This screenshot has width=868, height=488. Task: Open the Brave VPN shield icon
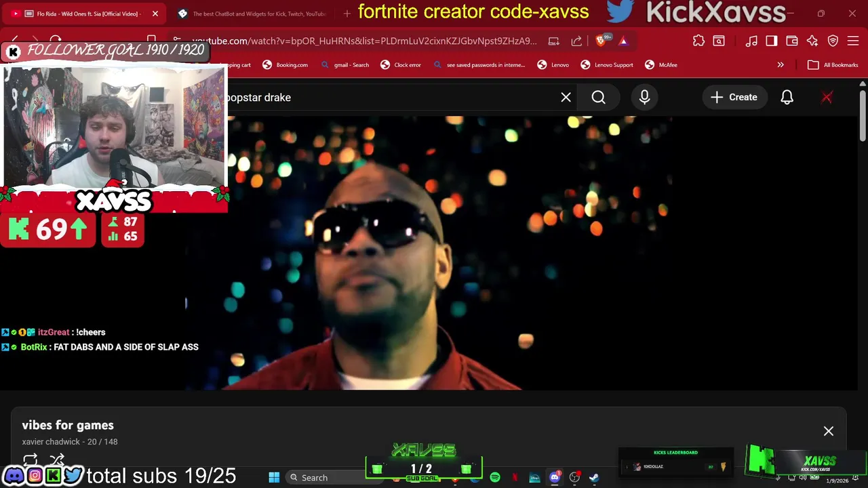click(x=833, y=41)
